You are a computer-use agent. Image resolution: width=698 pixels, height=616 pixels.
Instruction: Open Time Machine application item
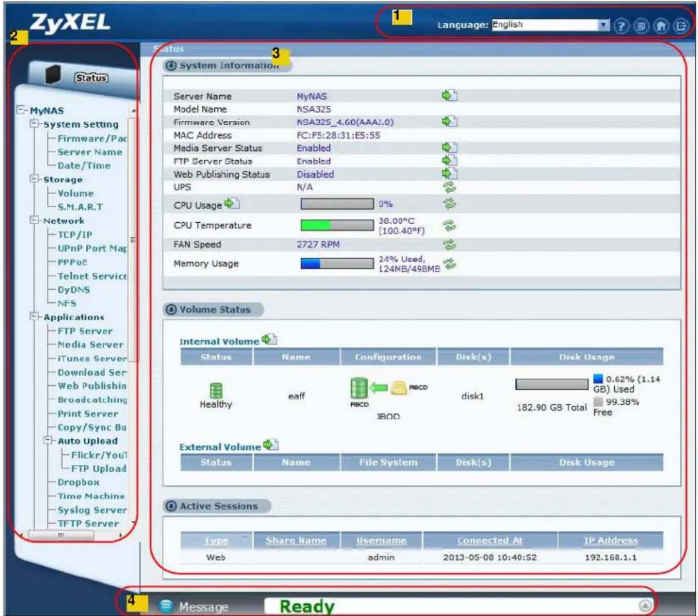click(91, 496)
